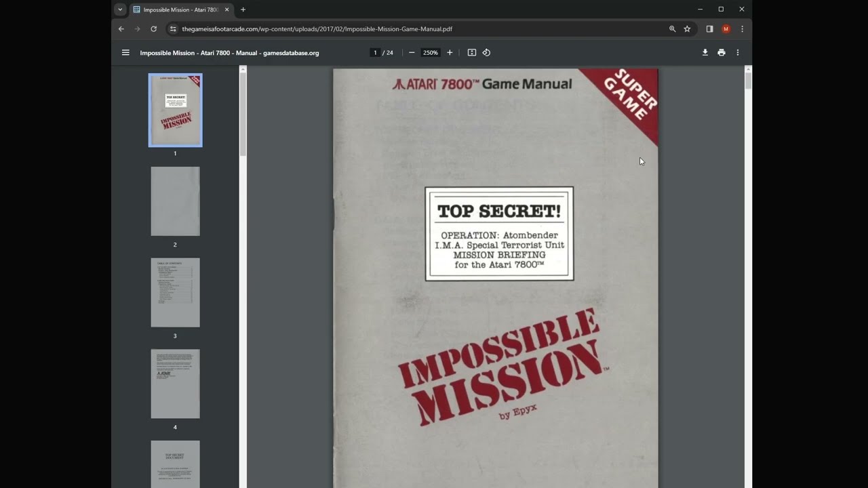Select page 3 thumbnail

pyautogui.click(x=176, y=292)
